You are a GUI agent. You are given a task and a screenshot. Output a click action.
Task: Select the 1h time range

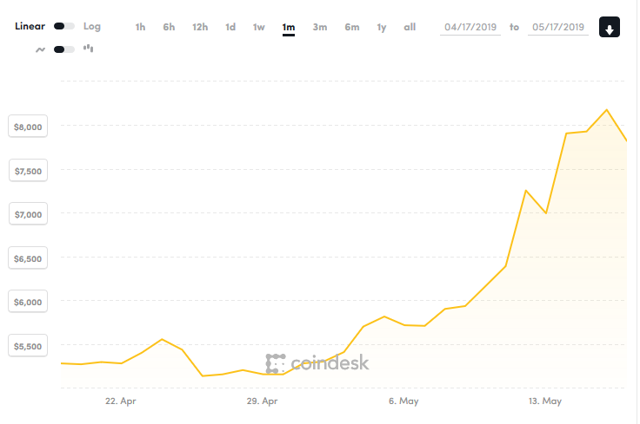[140, 27]
